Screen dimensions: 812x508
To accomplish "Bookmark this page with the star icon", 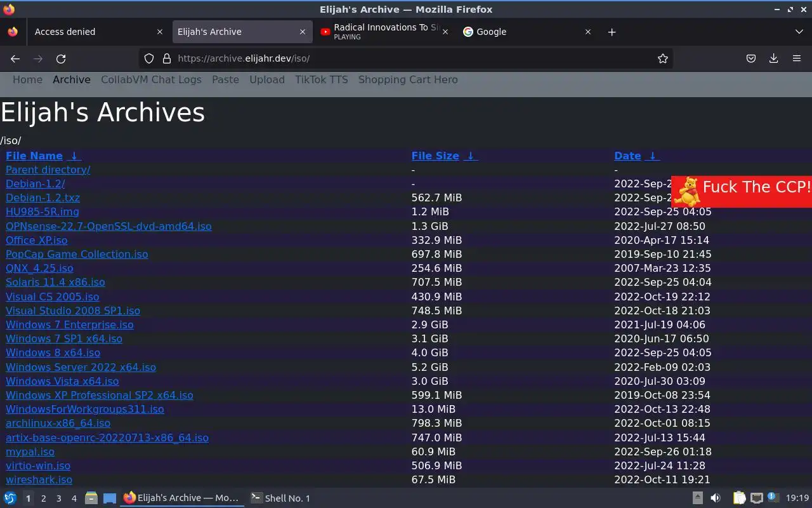I will (x=663, y=58).
